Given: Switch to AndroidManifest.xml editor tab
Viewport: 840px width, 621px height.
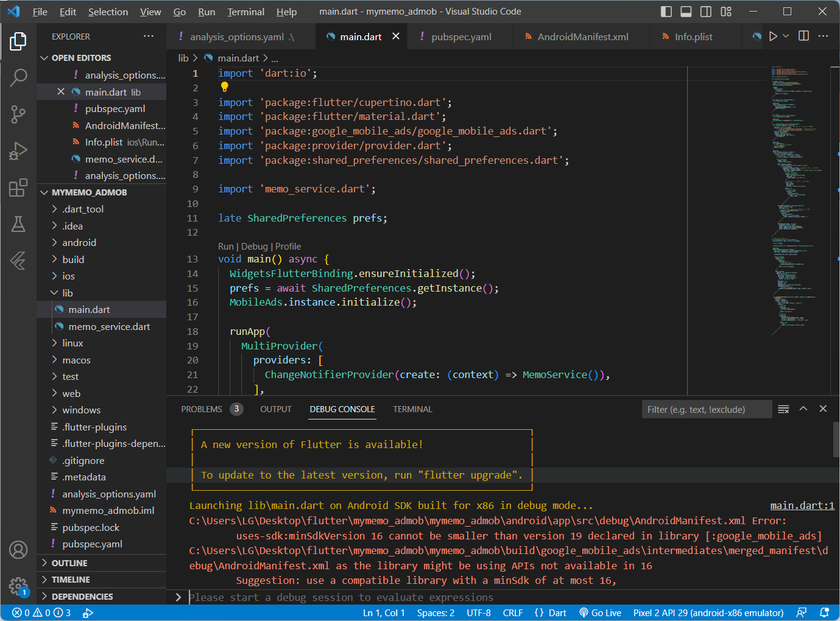Looking at the screenshot, I should [x=583, y=37].
